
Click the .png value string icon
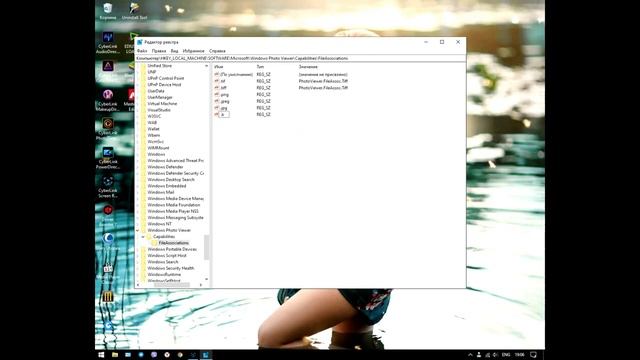point(217,95)
